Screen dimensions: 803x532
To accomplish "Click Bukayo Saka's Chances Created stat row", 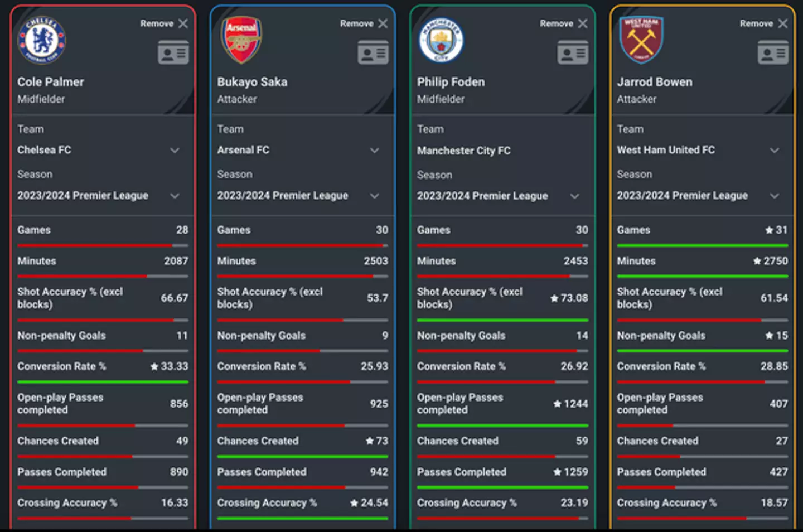I will [x=302, y=441].
